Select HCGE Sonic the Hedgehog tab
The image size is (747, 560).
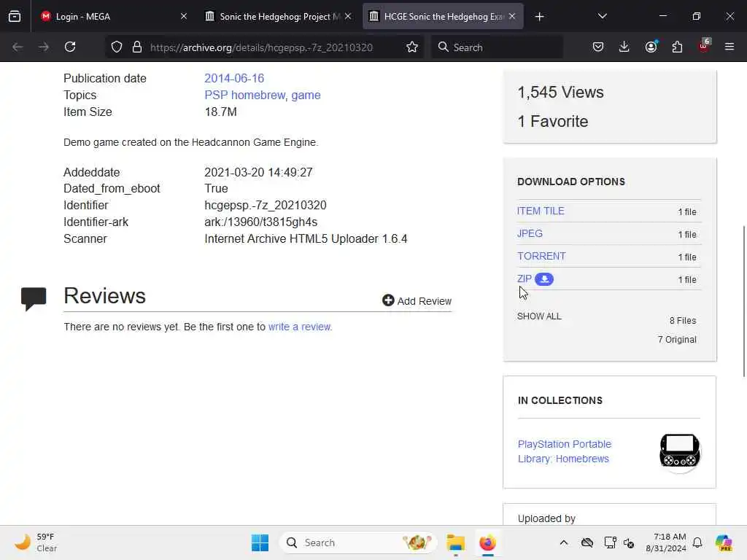[443, 17]
